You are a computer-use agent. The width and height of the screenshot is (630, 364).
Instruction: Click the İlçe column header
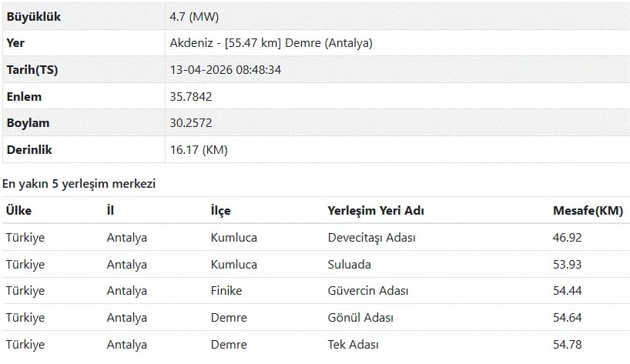[220, 211]
